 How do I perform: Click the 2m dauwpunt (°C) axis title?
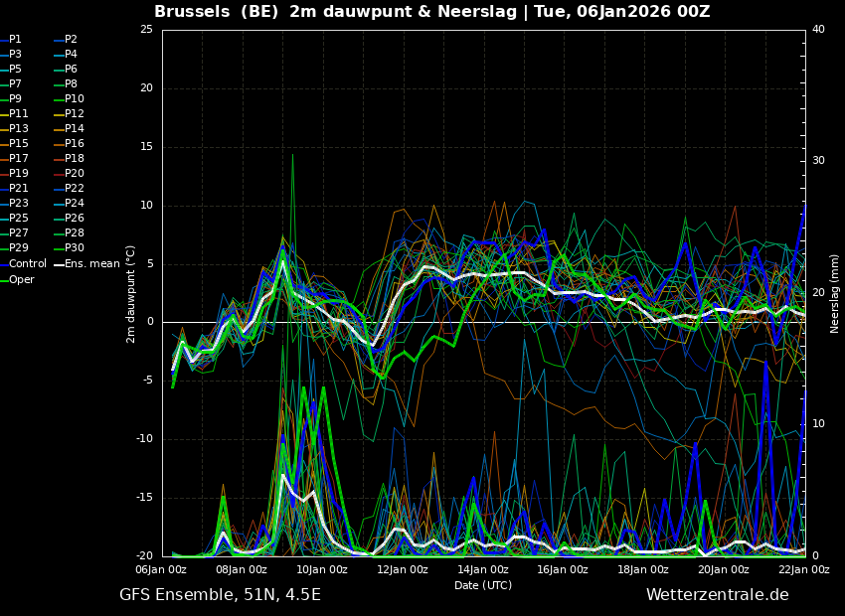[131, 294]
